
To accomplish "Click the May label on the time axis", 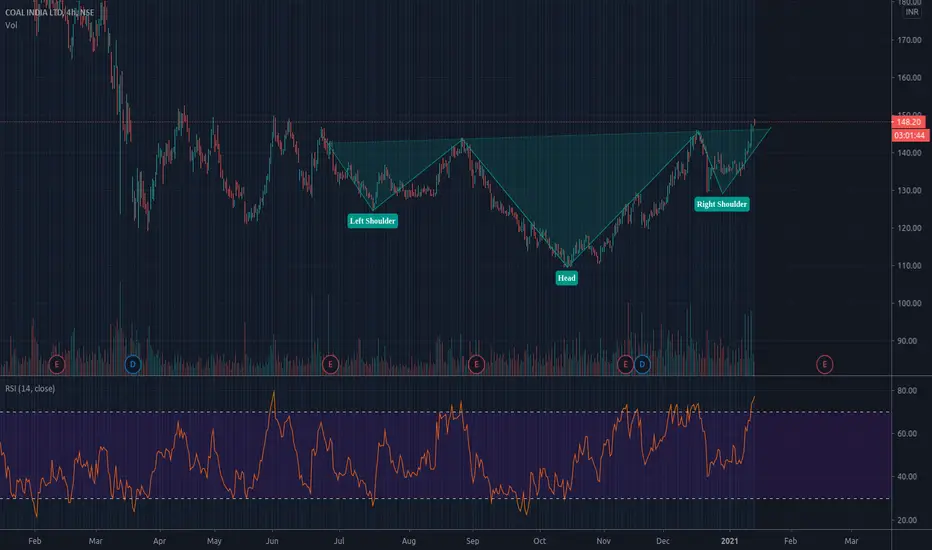I will (x=214, y=541).
